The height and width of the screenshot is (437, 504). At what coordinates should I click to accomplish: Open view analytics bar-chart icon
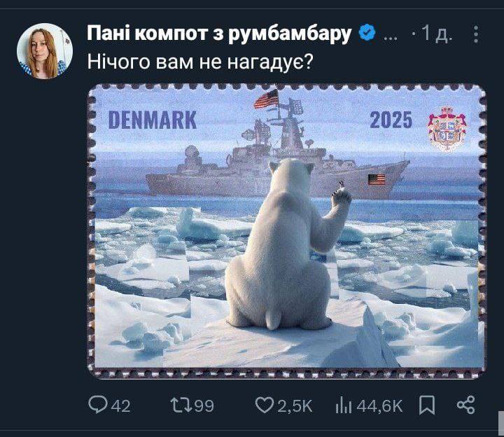344,405
